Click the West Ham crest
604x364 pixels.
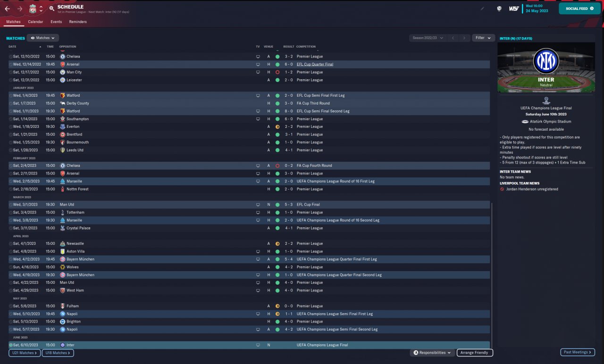click(62, 290)
